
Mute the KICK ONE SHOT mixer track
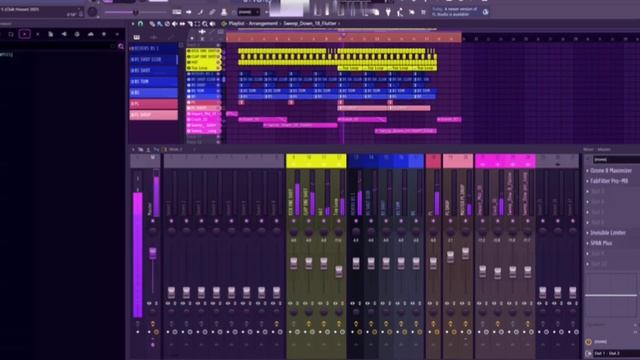tap(293, 221)
